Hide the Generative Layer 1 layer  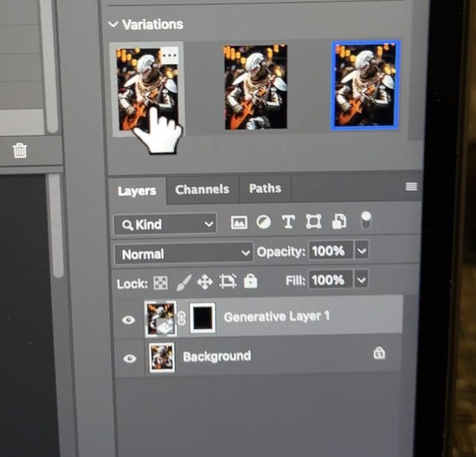129,320
